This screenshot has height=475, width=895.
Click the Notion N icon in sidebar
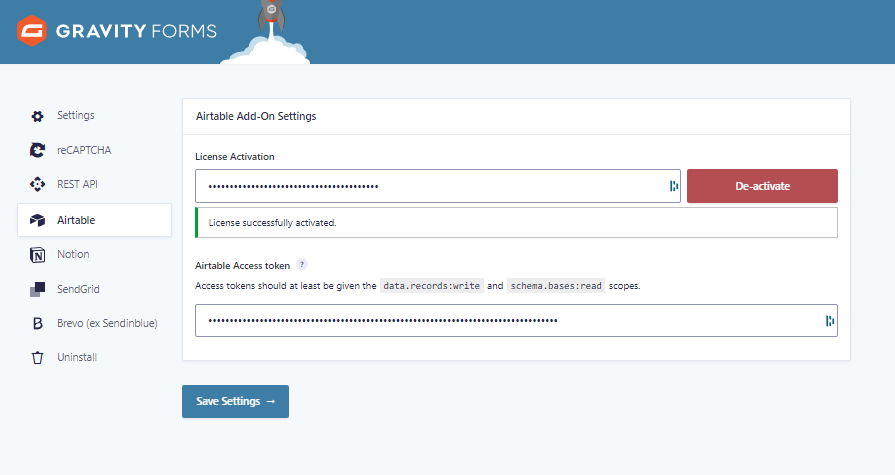(38, 255)
